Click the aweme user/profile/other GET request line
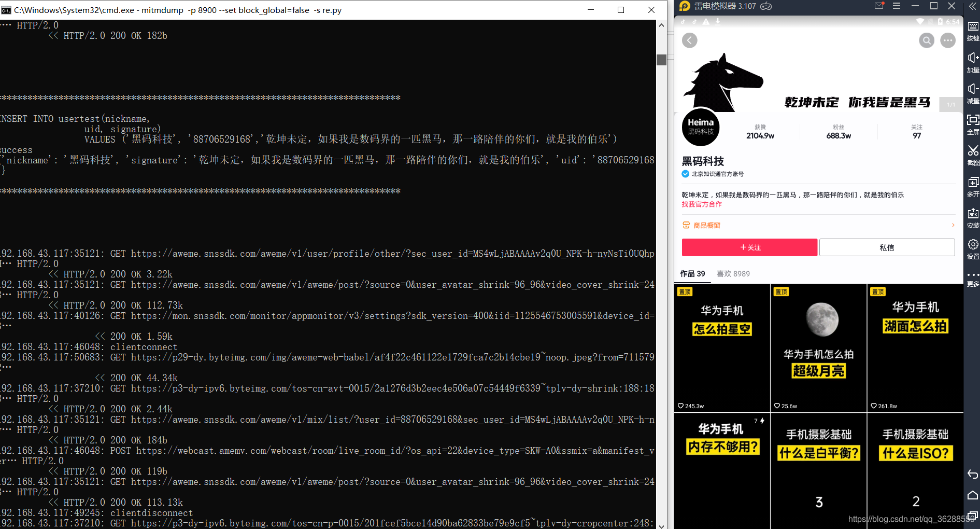 (328, 254)
